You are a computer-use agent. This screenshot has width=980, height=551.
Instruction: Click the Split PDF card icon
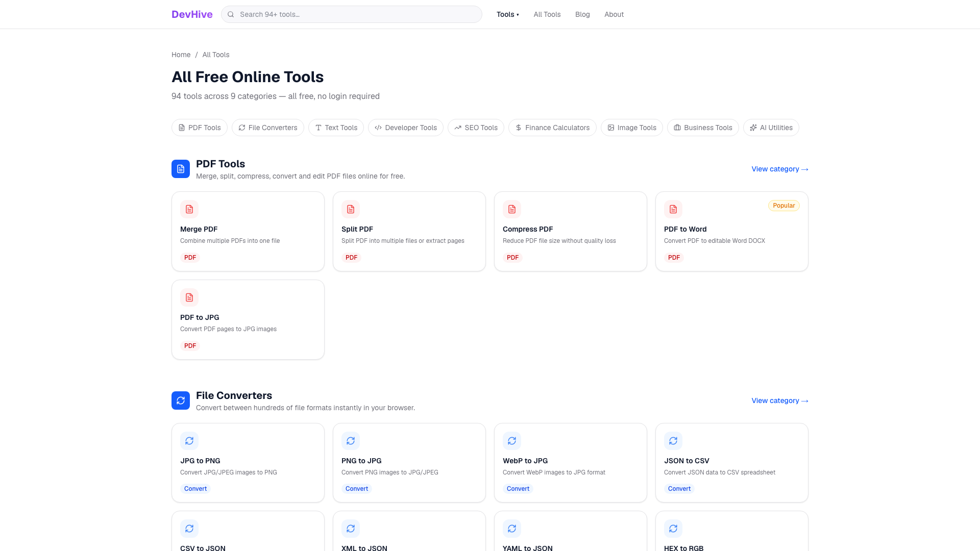tap(351, 209)
